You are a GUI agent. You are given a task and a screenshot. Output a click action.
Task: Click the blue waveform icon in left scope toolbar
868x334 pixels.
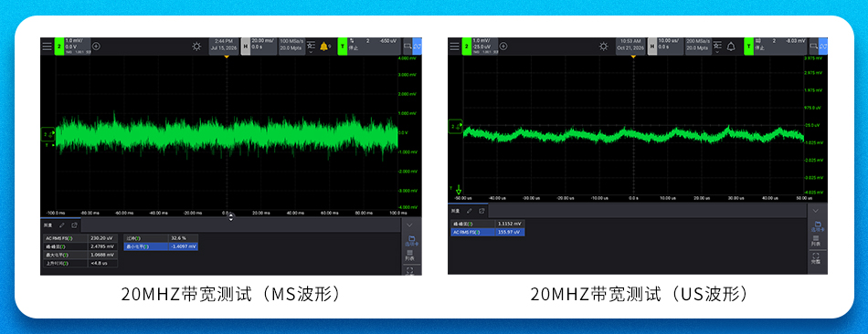click(418, 47)
